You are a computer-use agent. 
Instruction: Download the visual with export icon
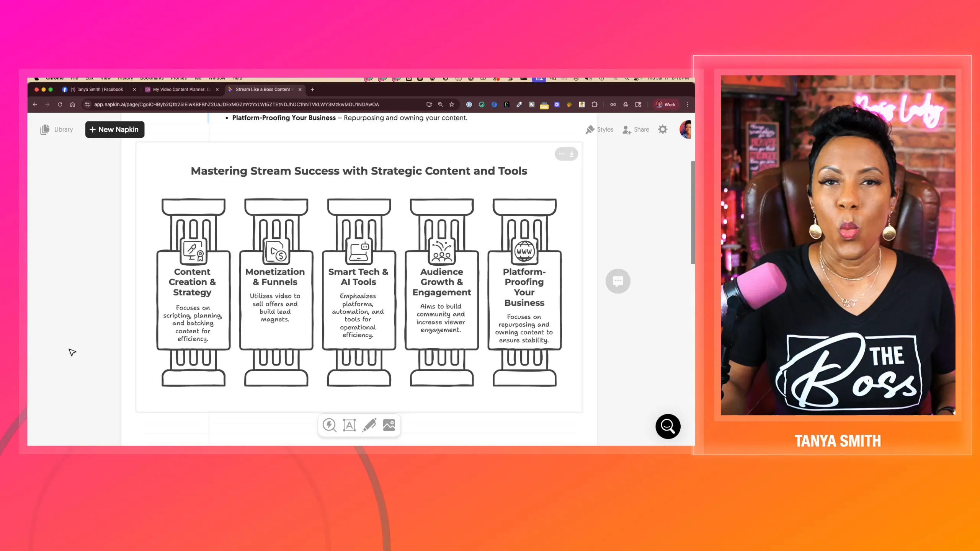(572, 154)
